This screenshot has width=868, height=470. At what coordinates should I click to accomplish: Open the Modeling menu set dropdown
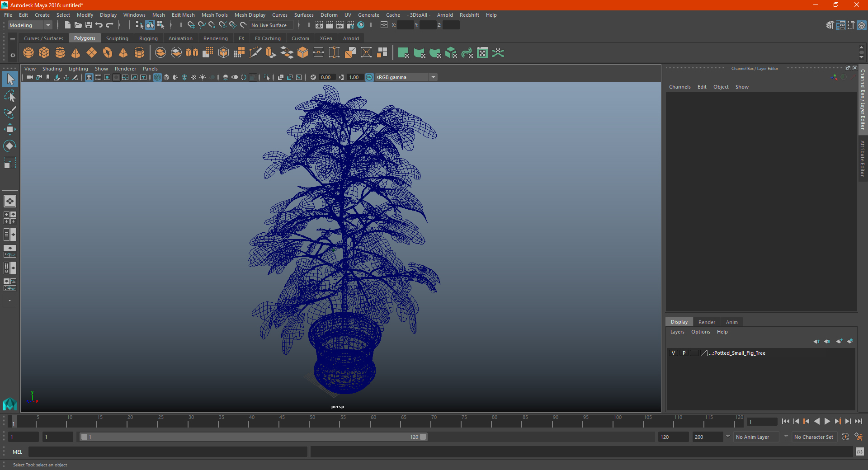[30, 25]
